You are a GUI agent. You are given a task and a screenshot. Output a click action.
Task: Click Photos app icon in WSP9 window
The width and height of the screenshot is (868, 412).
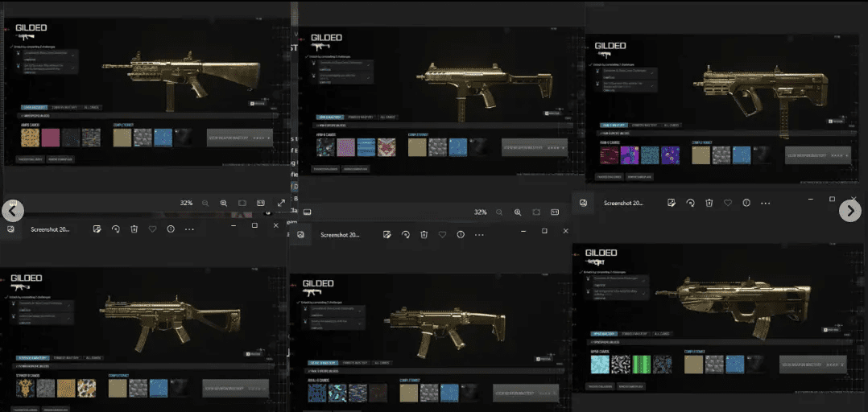click(x=583, y=203)
